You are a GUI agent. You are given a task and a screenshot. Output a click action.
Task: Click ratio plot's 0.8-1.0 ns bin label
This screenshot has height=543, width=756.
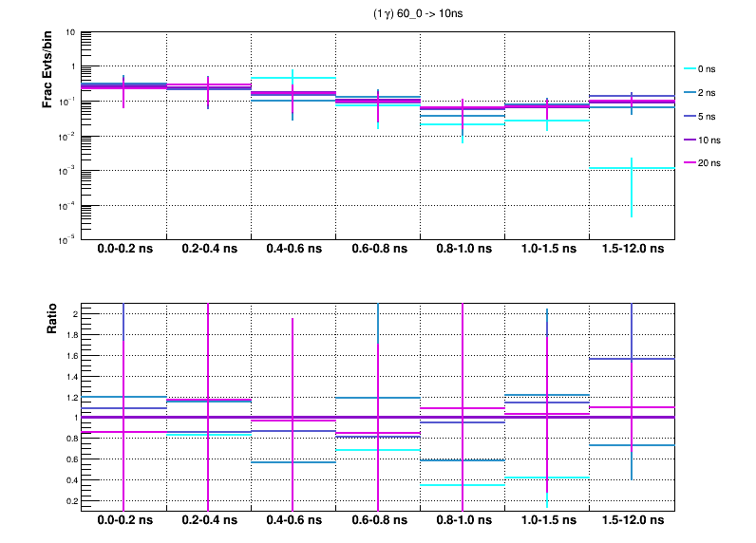click(x=463, y=521)
